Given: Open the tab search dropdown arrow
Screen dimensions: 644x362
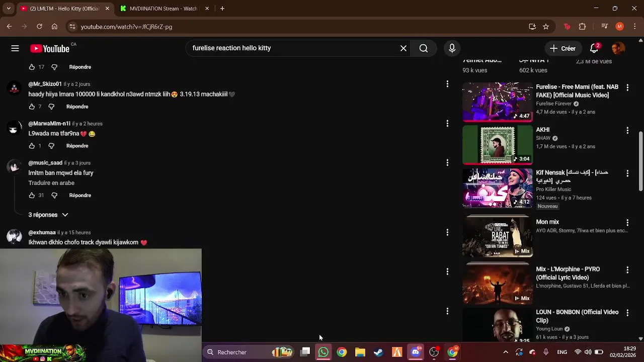Looking at the screenshot, I should pyautogui.click(x=8, y=9).
